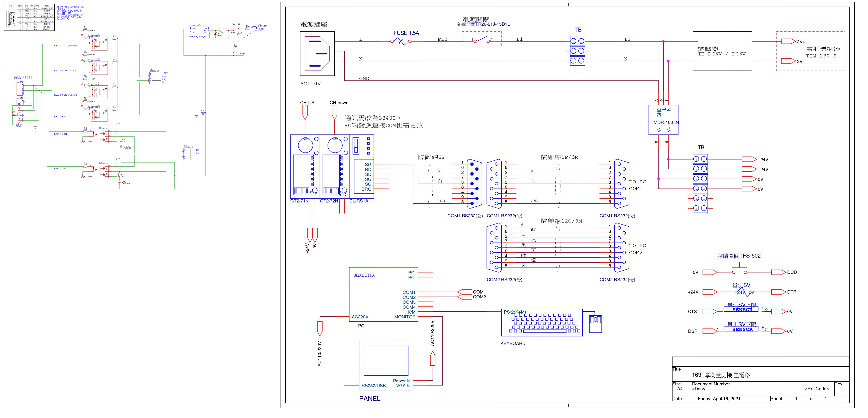Viewport: 868px width, 418px height.
Task: Select the CN2 EK500V-06P connector
Action: [153, 78]
